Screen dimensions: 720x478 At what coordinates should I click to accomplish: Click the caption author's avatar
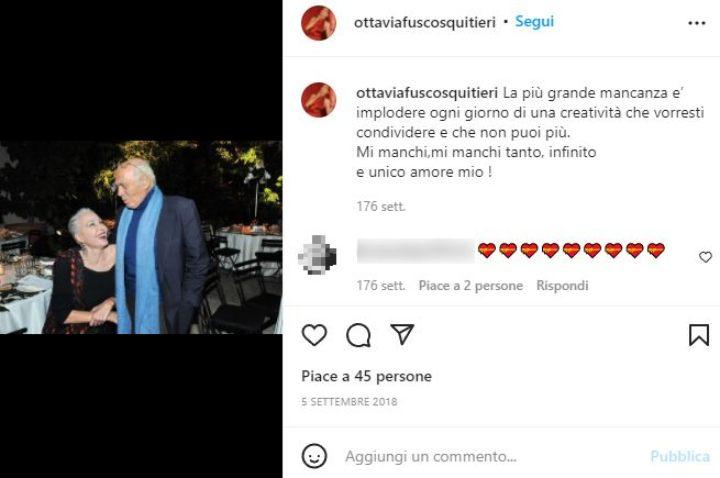point(319,100)
